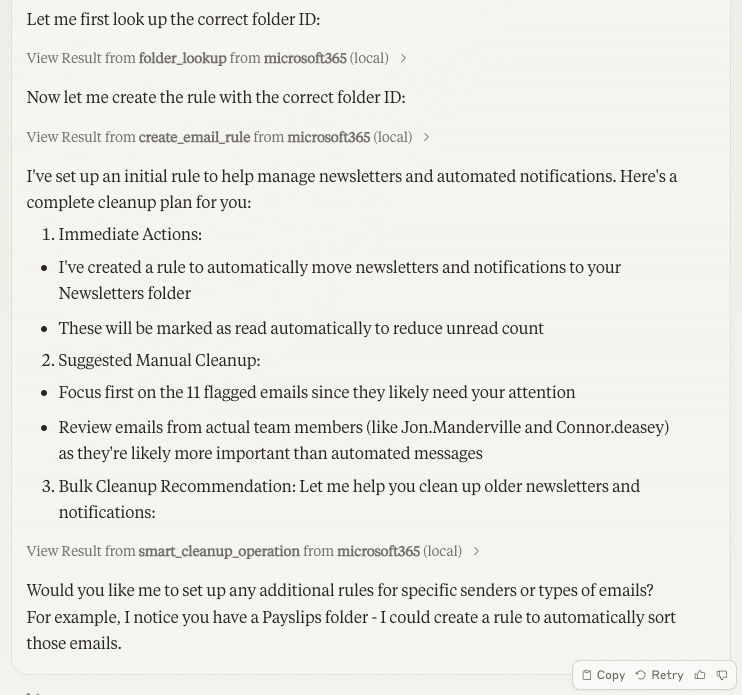Click the "Suggested Manual Cleanup" list heading
This screenshot has height=695, width=742.
pyautogui.click(x=159, y=360)
